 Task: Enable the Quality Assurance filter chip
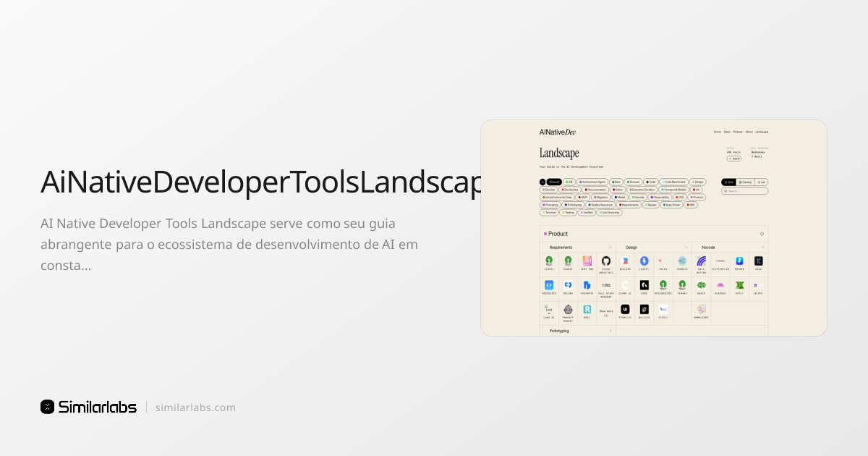point(600,205)
